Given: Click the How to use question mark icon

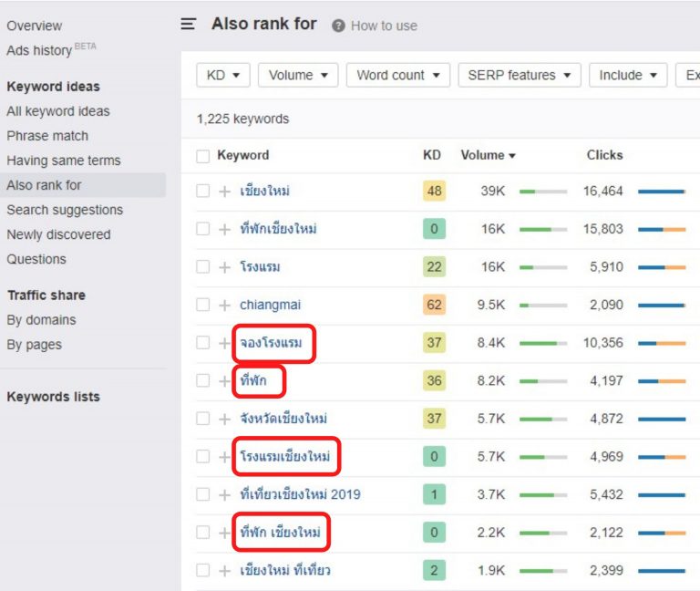Looking at the screenshot, I should click(x=339, y=26).
